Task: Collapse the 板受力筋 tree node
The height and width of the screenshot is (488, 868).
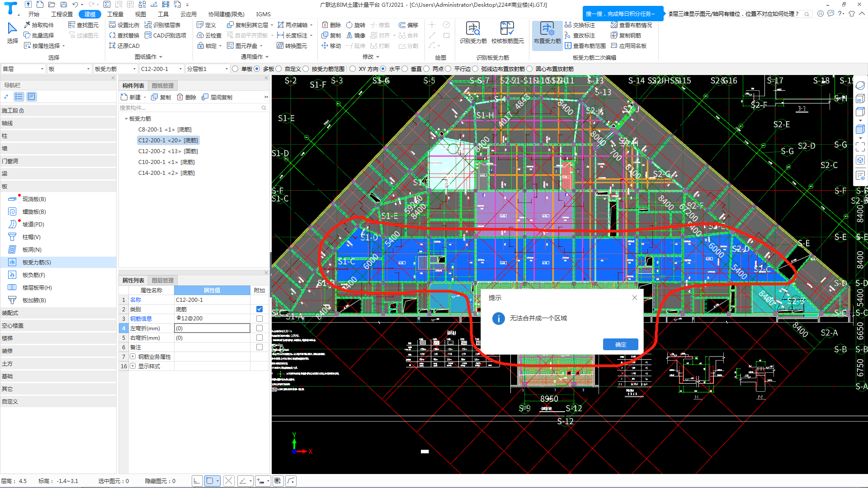Action: [x=126, y=119]
